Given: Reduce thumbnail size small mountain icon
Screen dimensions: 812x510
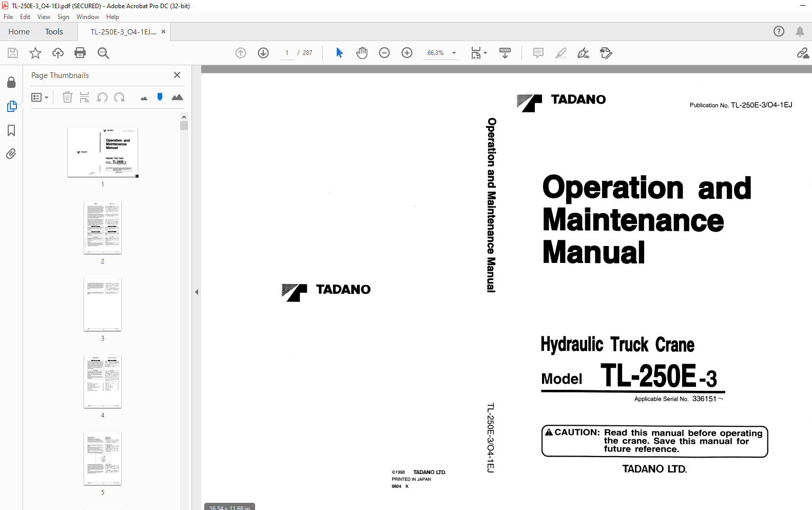Looking at the screenshot, I should pos(144,98).
